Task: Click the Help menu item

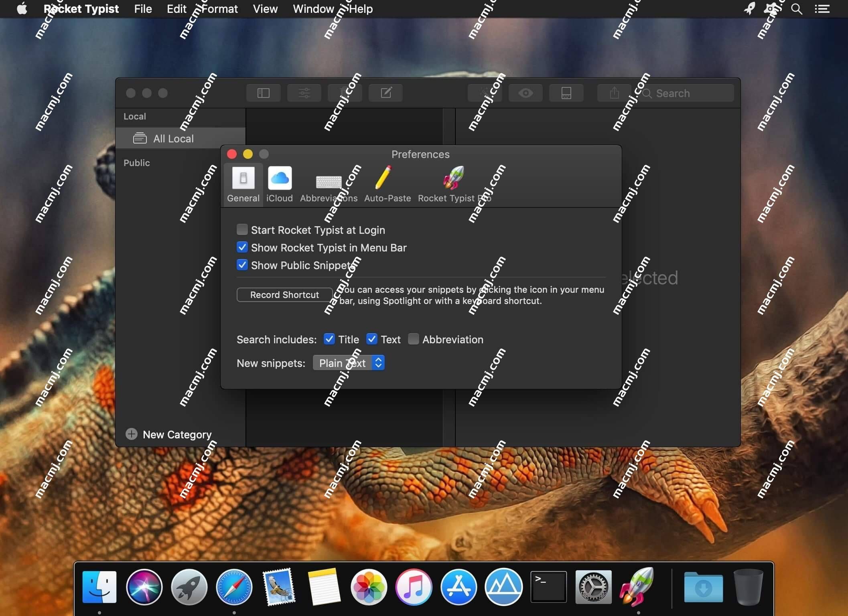Action: (x=361, y=8)
